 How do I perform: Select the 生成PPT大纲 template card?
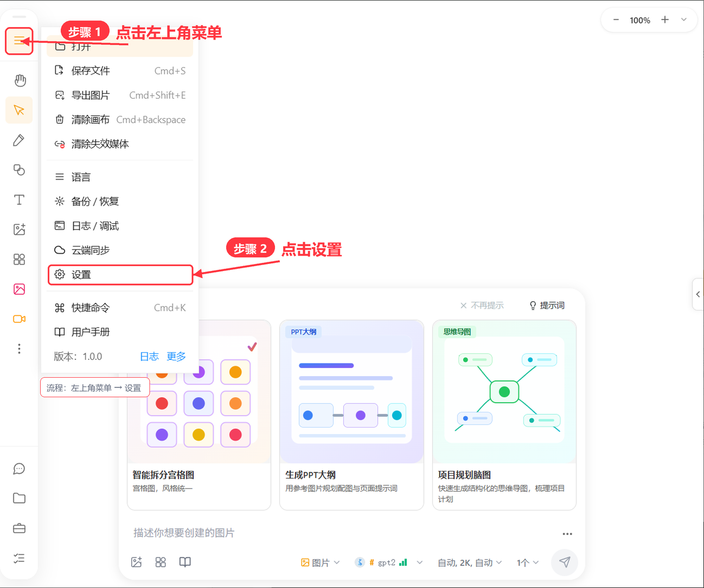(351, 415)
